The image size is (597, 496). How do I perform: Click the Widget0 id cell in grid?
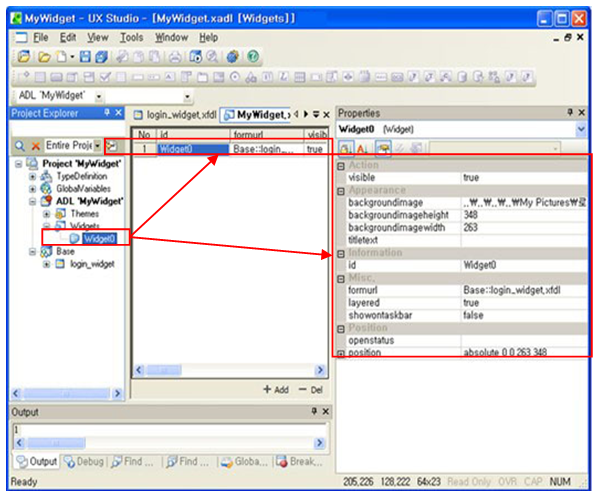point(193,149)
